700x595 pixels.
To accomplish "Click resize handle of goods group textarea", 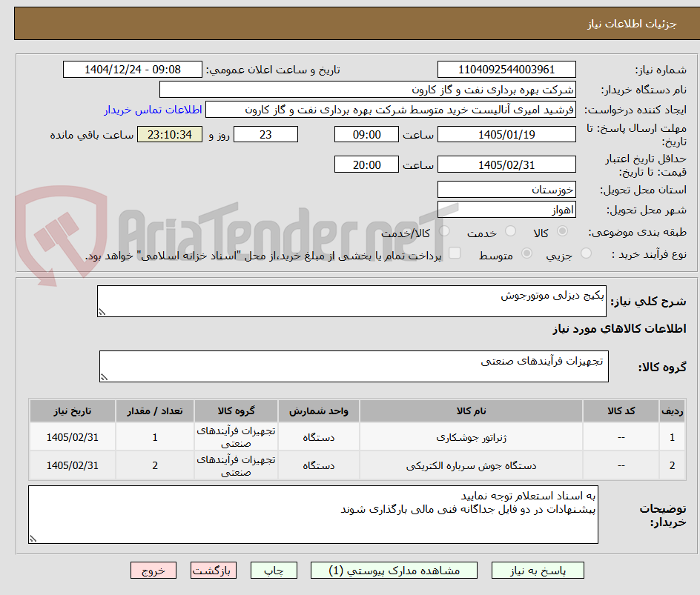I will point(104,377).
